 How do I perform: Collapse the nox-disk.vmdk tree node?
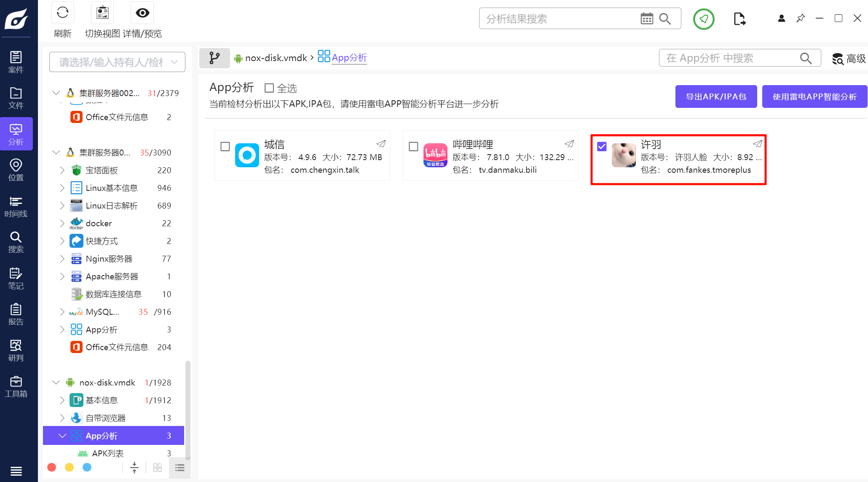(x=56, y=383)
